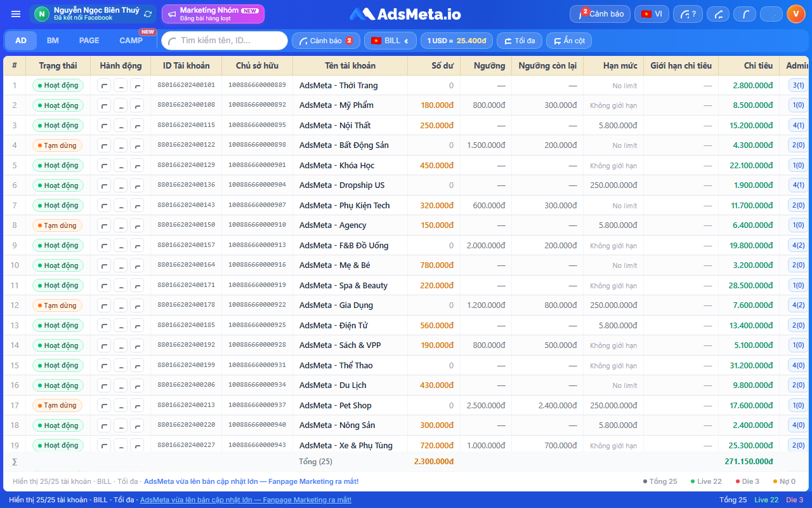Filter by the Nợ 0 counter
This screenshot has height=508, width=812.
click(x=784, y=481)
